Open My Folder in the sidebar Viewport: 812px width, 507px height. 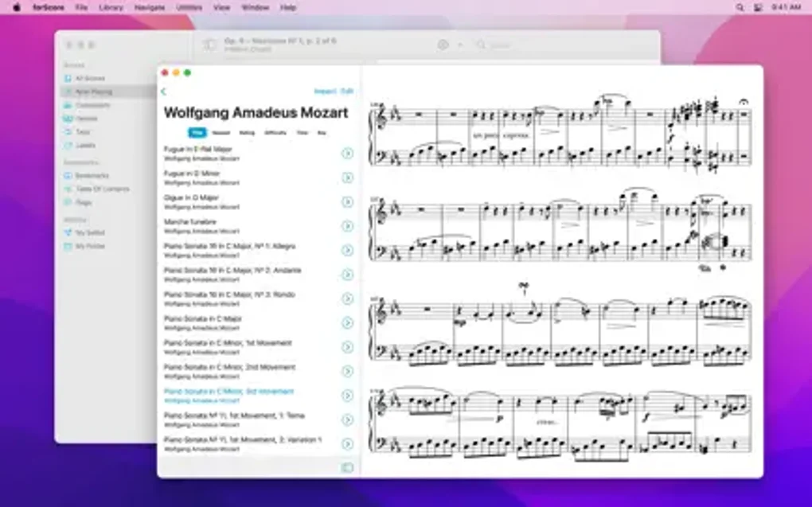tap(89, 246)
